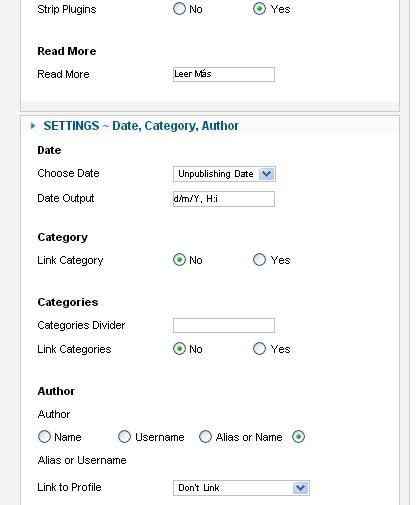Select Yes for Link Category
This screenshot has height=505, width=419.
click(259, 260)
